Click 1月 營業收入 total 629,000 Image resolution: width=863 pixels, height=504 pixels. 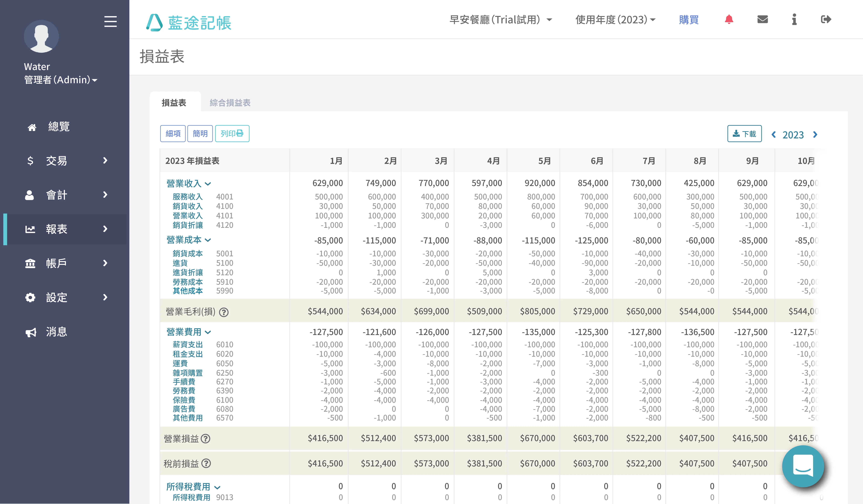(327, 183)
